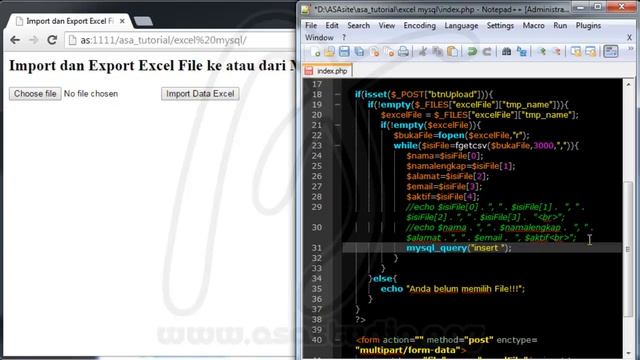This screenshot has width=640, height=360.
Task: Open a new browser tab
Action: point(143,21)
